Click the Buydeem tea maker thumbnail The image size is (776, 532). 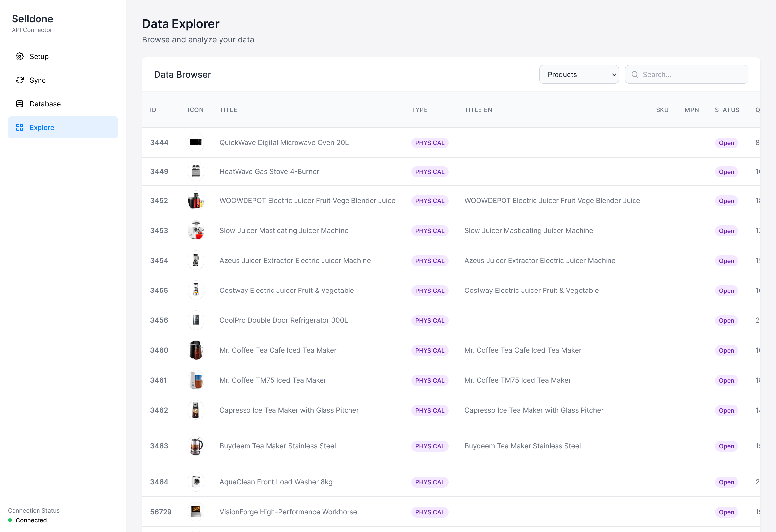pyautogui.click(x=196, y=446)
